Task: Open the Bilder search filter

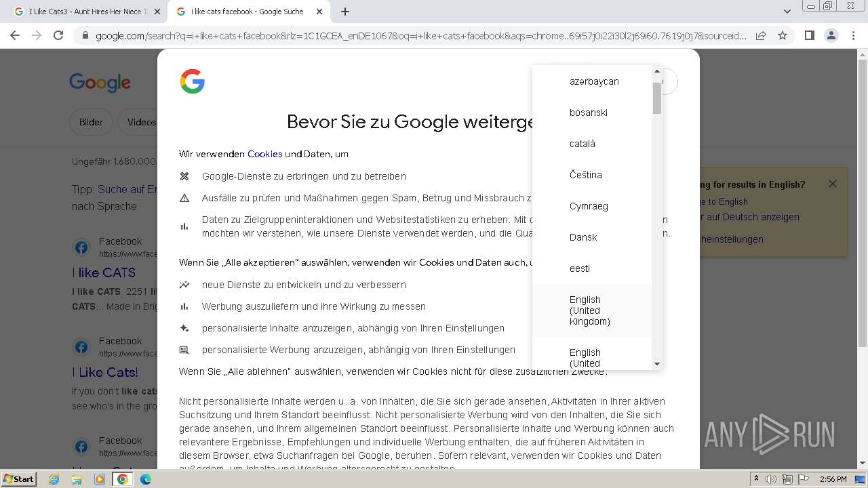Action: (91, 122)
